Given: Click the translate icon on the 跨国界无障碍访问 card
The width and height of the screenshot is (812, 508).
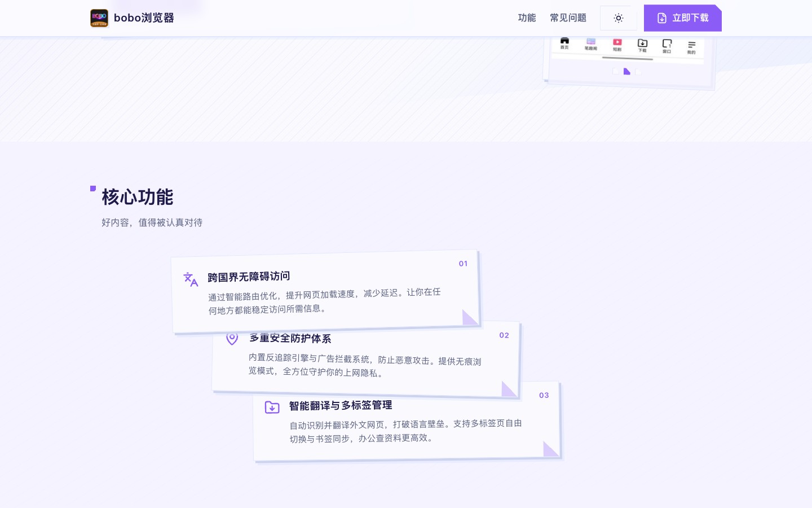Looking at the screenshot, I should tap(191, 279).
